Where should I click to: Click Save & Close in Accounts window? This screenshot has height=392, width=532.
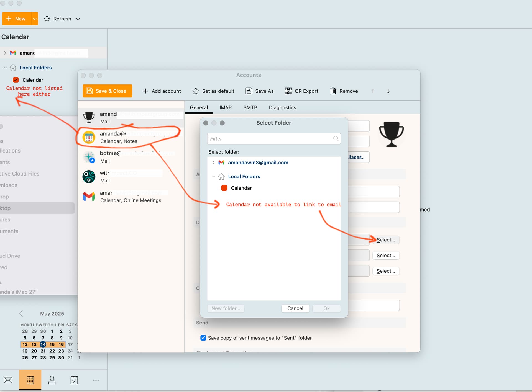(x=108, y=91)
